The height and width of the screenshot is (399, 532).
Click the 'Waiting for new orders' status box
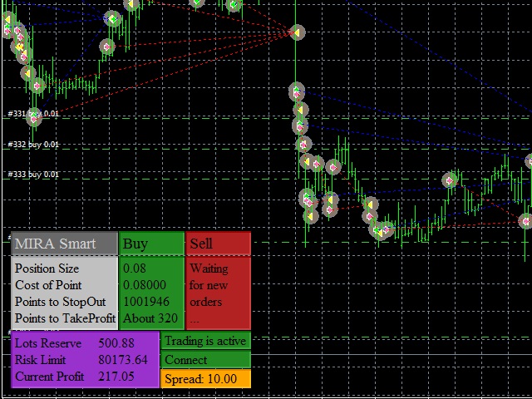coord(217,293)
